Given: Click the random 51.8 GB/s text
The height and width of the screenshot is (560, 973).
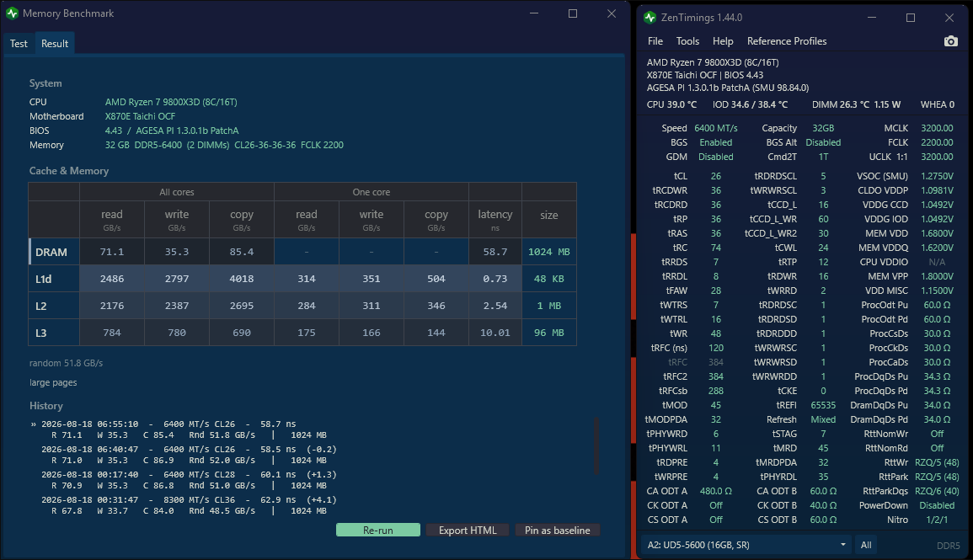Looking at the screenshot, I should 66,363.
